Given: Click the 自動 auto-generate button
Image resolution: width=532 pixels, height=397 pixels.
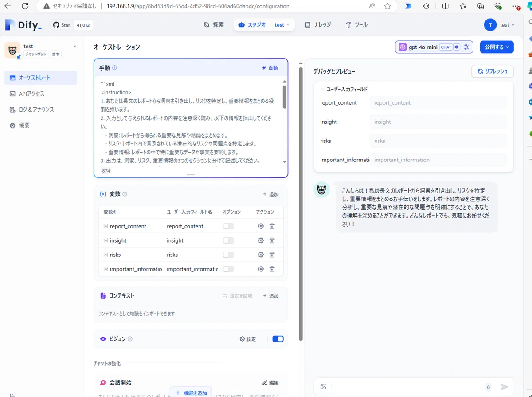Looking at the screenshot, I should [x=270, y=68].
